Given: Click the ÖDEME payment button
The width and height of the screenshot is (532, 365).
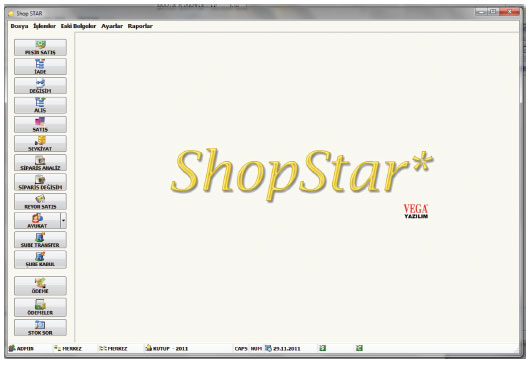Looking at the screenshot, I should [x=40, y=286].
